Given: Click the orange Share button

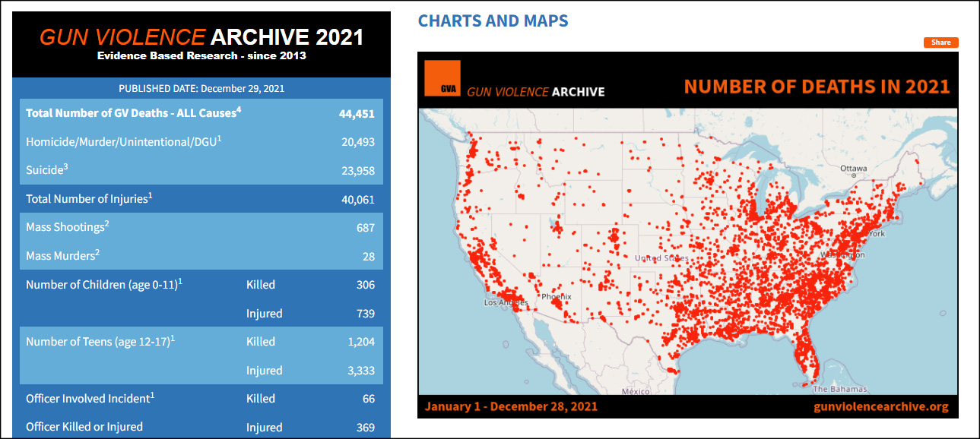Looking at the screenshot, I should [941, 43].
